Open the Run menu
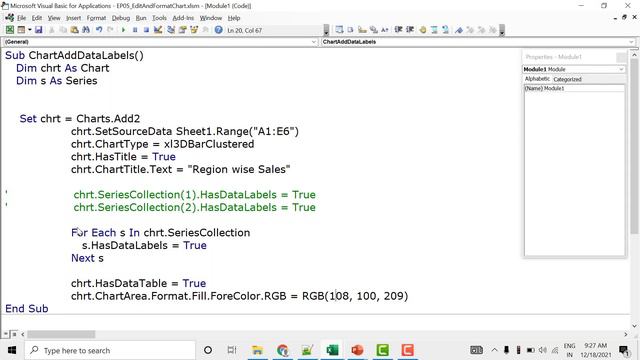Screen dimensions: 640x360 141,18
